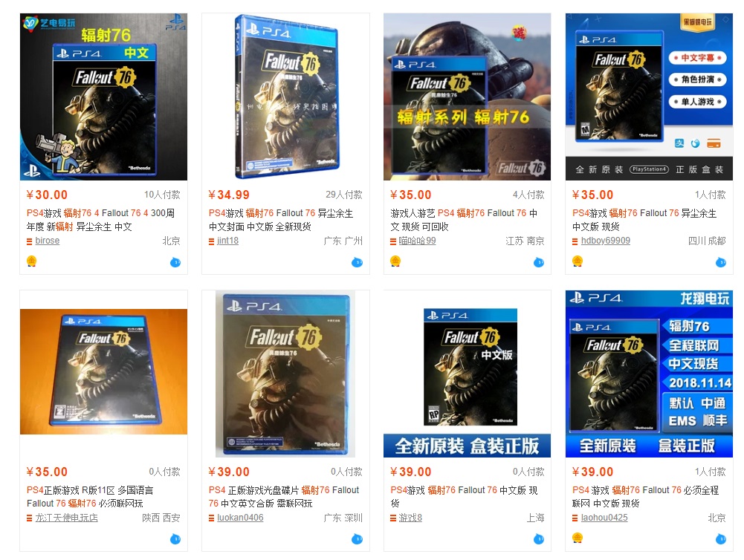Open 龙翔电玩 Fallout 76 product thumbnail
The height and width of the screenshot is (560, 744).
click(649, 374)
